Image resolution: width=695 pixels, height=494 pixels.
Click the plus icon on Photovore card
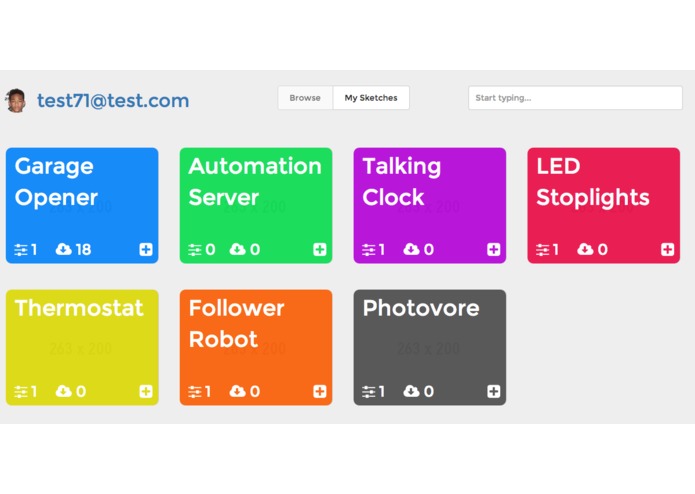[494, 391]
